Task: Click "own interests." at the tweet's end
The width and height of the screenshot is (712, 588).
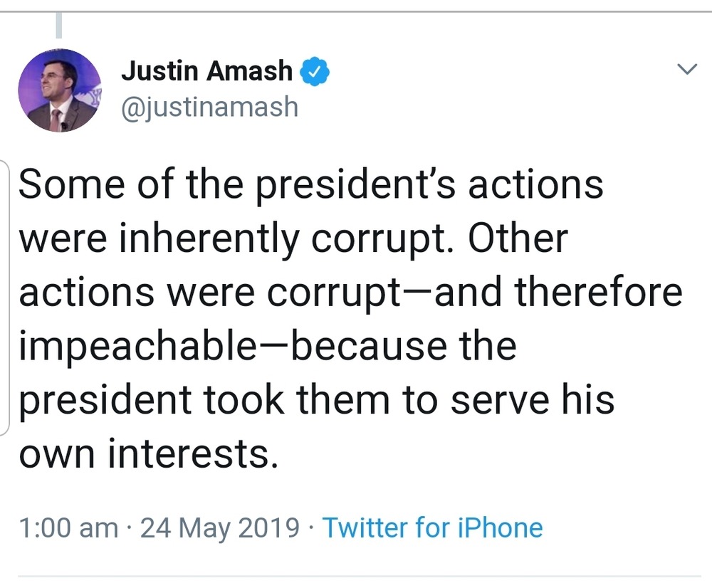Action: (x=147, y=453)
